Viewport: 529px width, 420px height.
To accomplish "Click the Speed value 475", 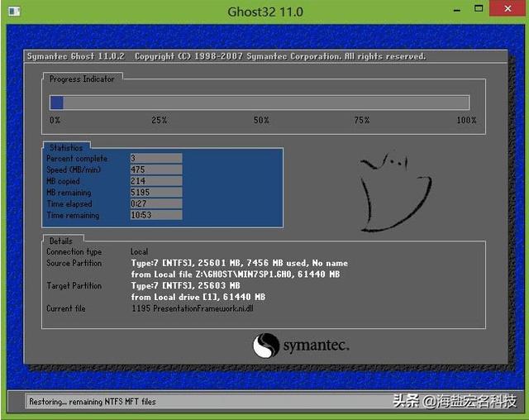I will tap(156, 169).
